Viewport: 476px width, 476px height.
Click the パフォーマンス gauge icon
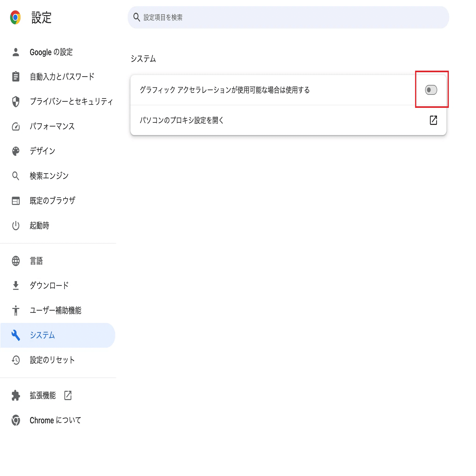16,126
